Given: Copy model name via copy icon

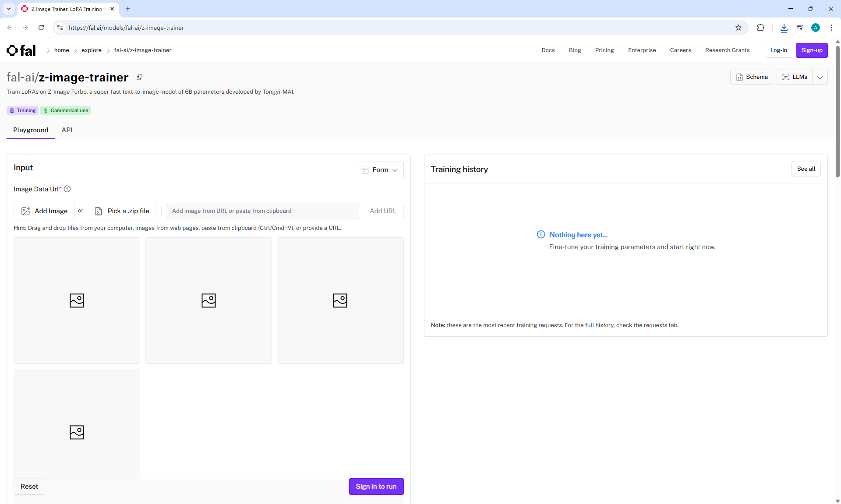Looking at the screenshot, I should coord(139,78).
